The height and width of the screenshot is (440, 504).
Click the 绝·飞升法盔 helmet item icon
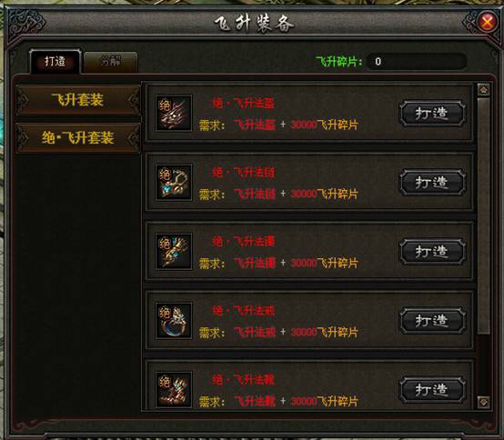174,113
